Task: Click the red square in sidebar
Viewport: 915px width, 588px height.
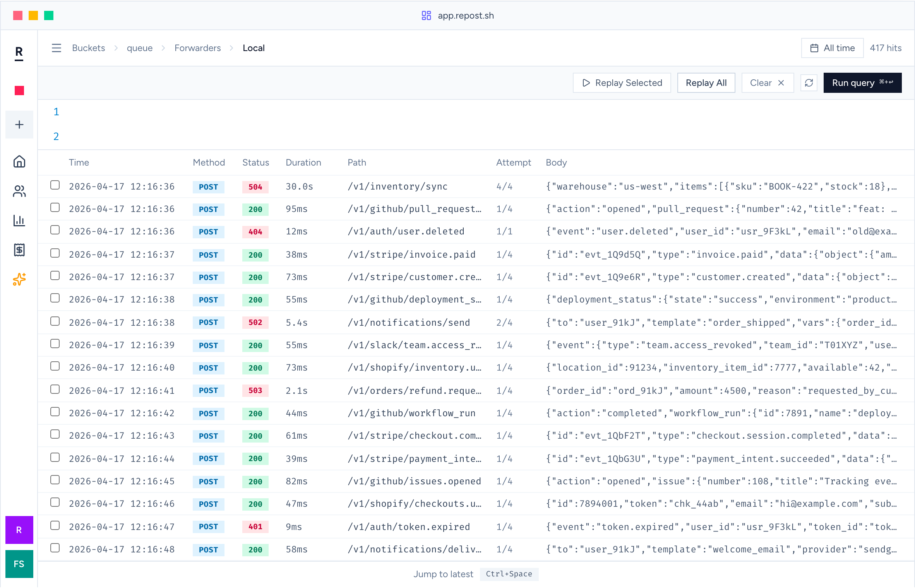Action: [19, 91]
